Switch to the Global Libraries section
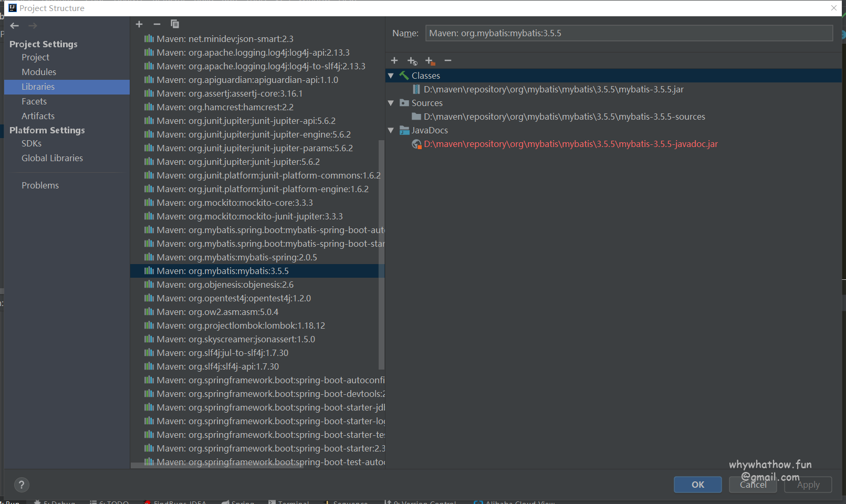This screenshot has width=846, height=504. (52, 158)
